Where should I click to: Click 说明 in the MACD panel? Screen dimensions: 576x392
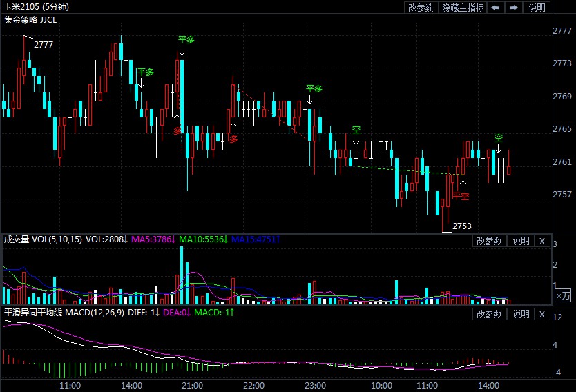[x=521, y=314]
